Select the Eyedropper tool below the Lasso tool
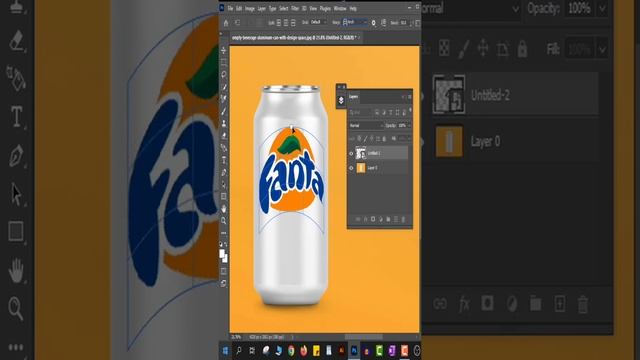 224,87
